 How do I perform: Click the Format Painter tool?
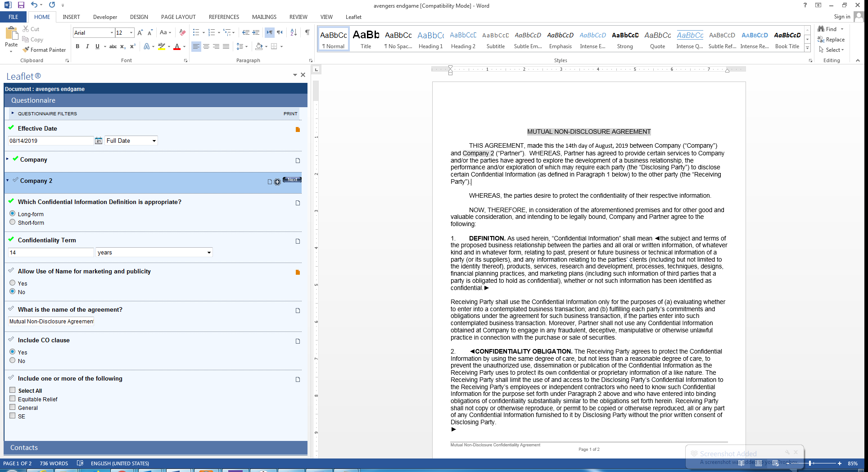[45, 50]
